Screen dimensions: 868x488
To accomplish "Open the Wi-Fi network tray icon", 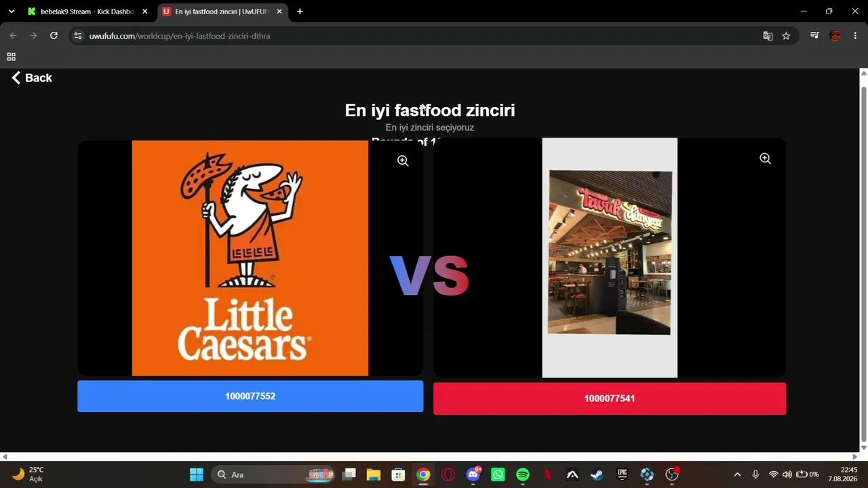I will coord(774,474).
